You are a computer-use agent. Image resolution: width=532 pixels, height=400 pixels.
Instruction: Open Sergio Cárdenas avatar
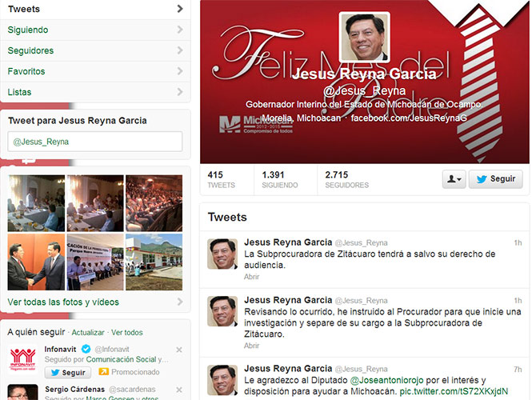pos(22,392)
